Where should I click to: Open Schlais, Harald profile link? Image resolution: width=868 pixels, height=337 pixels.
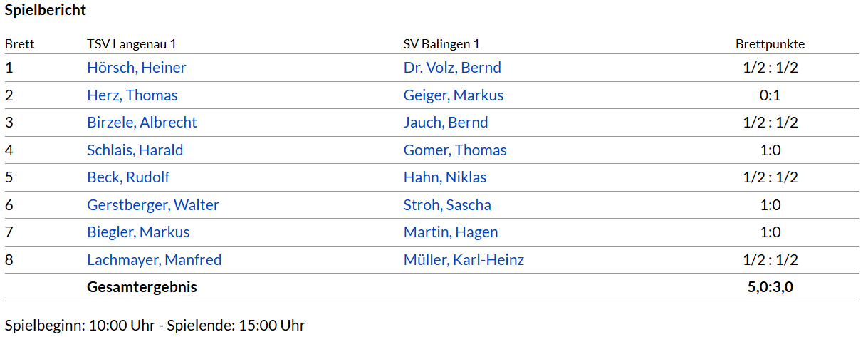click(x=135, y=150)
